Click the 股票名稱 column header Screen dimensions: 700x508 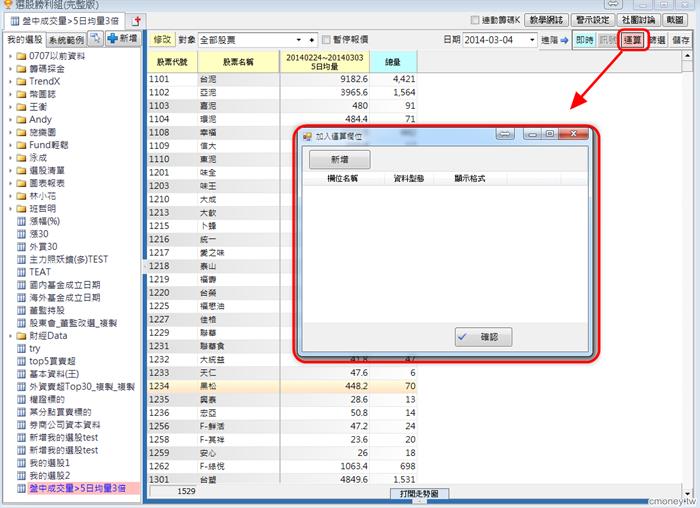point(238,62)
